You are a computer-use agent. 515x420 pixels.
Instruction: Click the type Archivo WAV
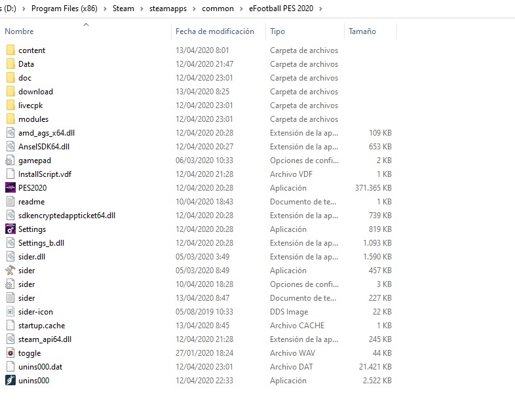pyautogui.click(x=293, y=353)
